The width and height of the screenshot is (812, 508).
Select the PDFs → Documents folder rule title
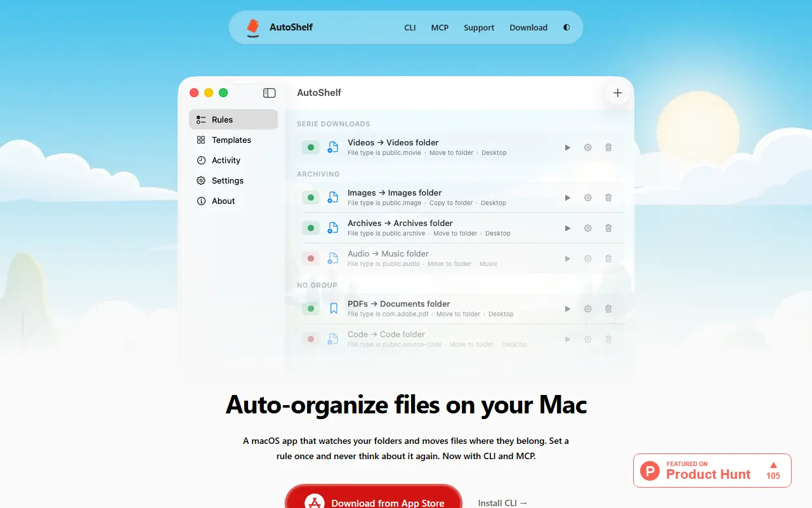coord(399,304)
